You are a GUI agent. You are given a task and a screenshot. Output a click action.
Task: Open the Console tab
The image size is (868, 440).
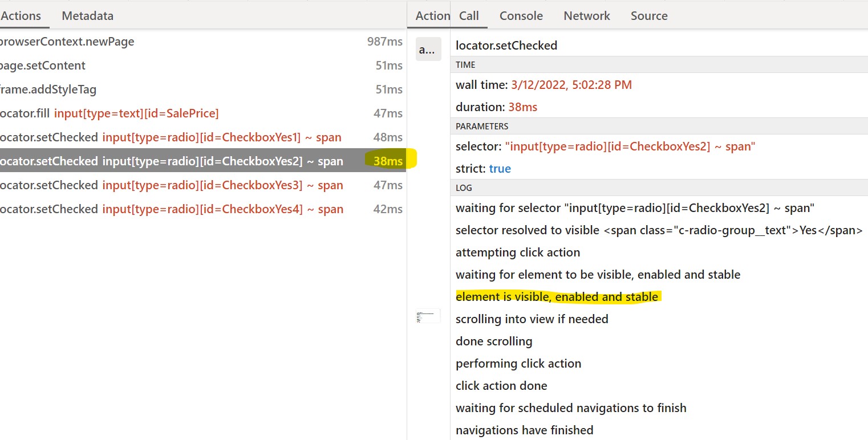[520, 15]
